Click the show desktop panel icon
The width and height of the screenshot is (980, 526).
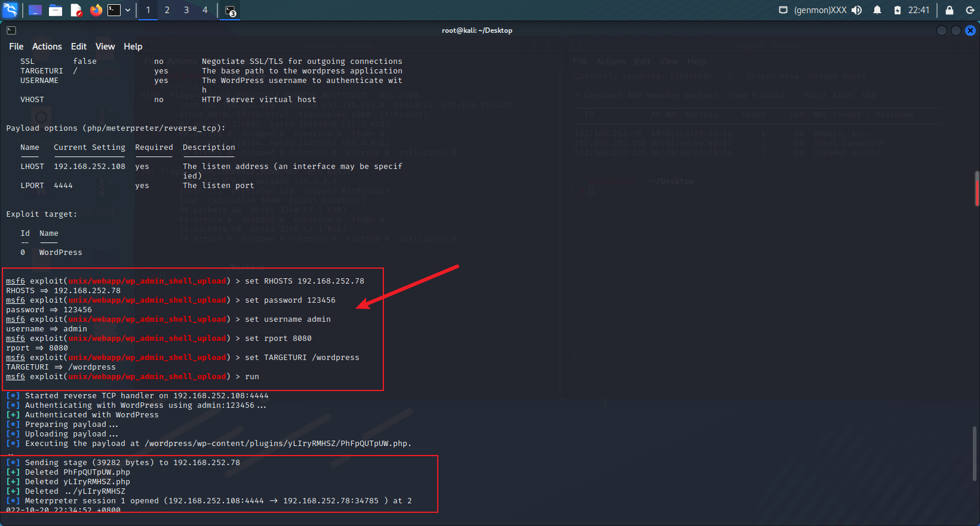coord(35,10)
